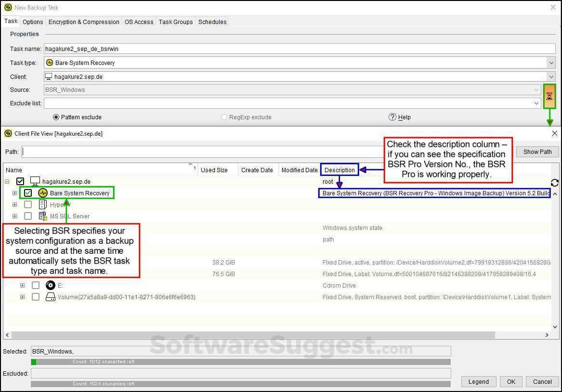Click the computer icon beside hagakure2.sep.de
Viewport: 562px width, 392px height.
(34, 181)
